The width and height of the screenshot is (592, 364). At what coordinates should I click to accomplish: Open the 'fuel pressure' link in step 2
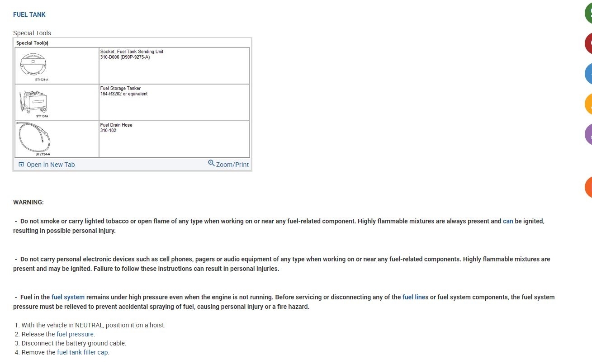[76, 334]
